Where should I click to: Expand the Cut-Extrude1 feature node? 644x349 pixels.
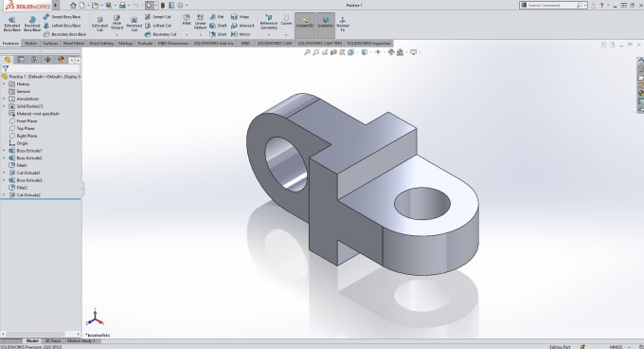point(4,173)
